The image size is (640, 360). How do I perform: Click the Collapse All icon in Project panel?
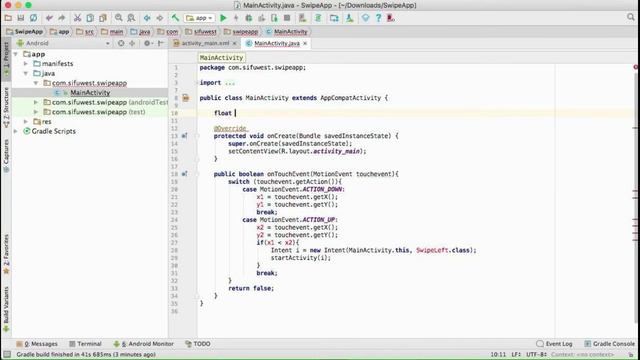tap(132, 43)
